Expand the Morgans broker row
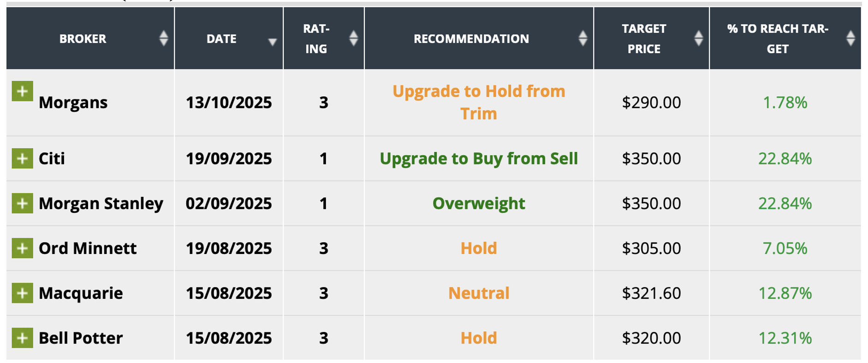Viewport: 868px width, 363px height. coord(22,91)
